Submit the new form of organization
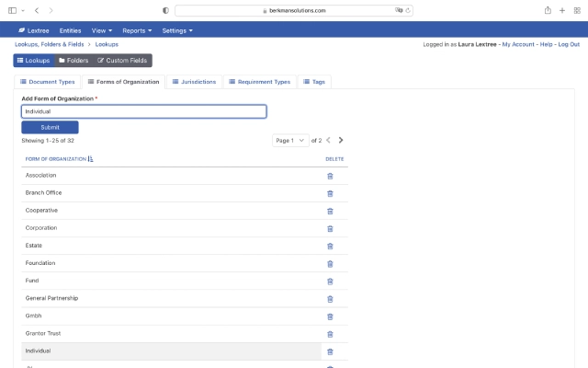 [50, 127]
